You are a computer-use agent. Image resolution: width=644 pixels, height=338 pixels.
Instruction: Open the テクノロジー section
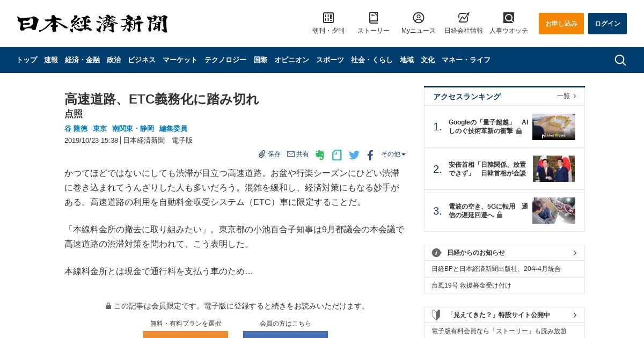pyautogui.click(x=225, y=60)
